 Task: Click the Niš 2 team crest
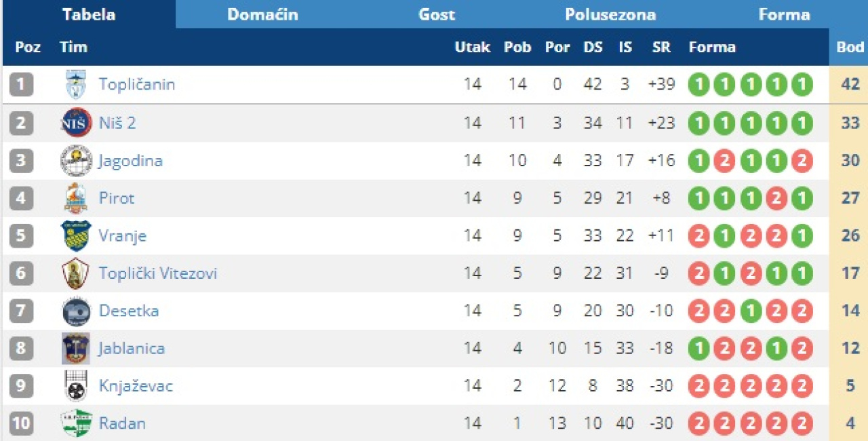click(75, 123)
